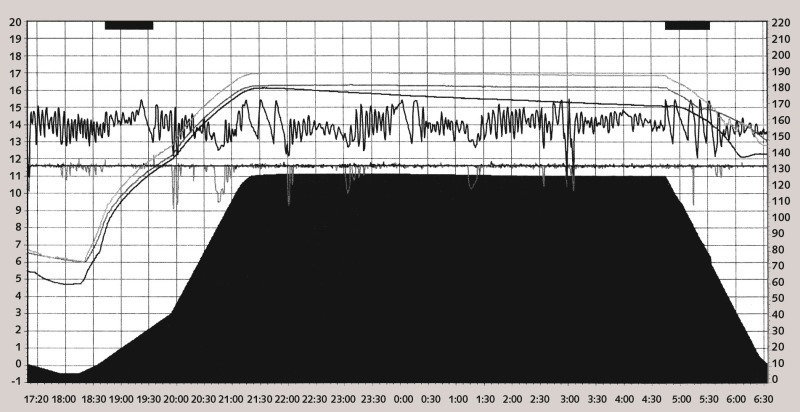
Task: Click the 3:00 time axis label
Action: click(x=569, y=398)
